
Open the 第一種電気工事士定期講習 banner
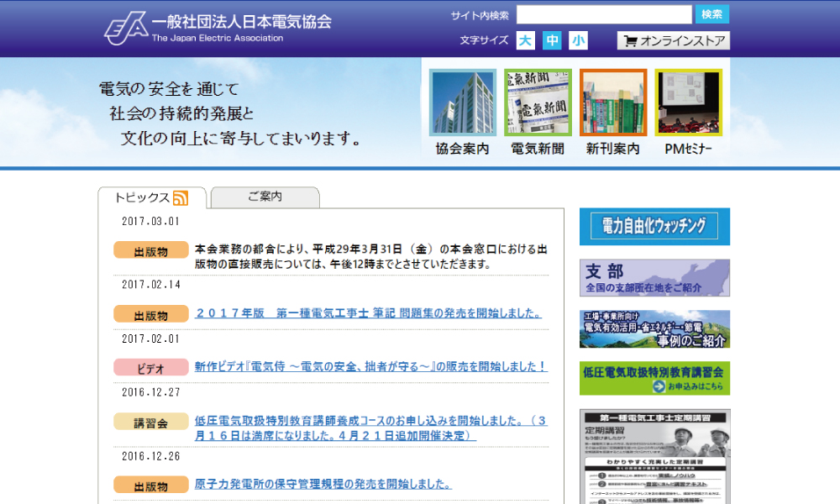point(654,457)
